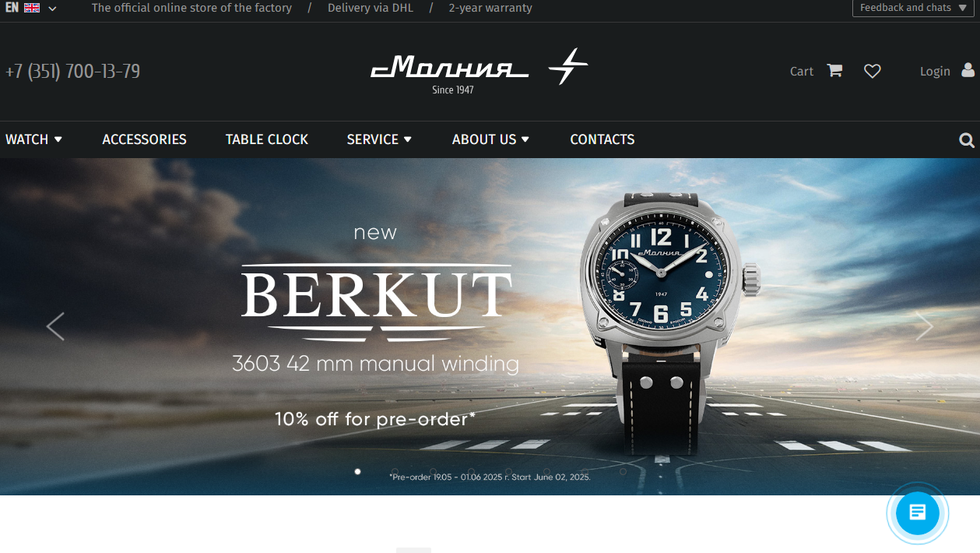Open the ABOUT US submenu
This screenshot has height=553, width=980.
[490, 139]
